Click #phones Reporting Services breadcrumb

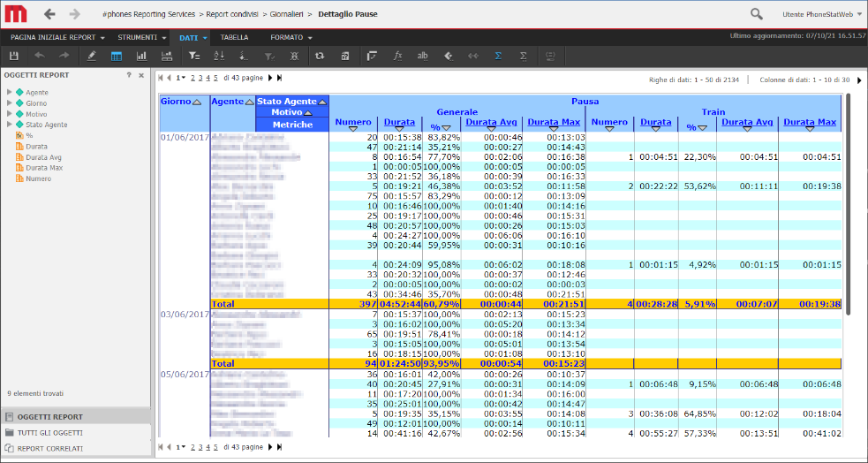coord(149,14)
